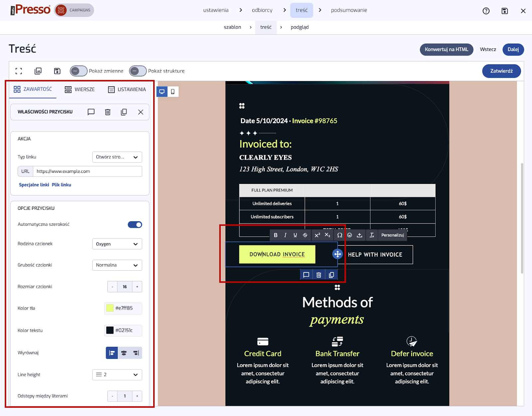The height and width of the screenshot is (416, 532).
Task: Go to podsumowanie step
Action: tap(349, 10)
